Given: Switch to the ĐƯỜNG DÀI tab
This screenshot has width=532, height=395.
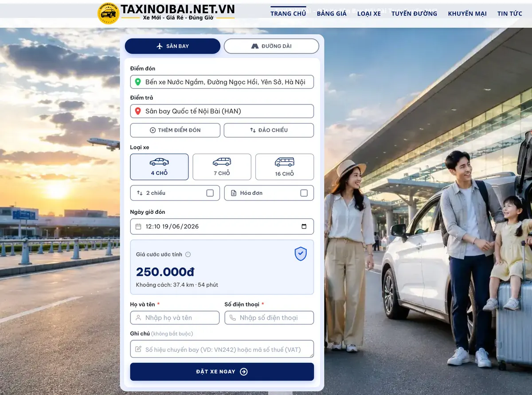Looking at the screenshot, I should point(271,46).
